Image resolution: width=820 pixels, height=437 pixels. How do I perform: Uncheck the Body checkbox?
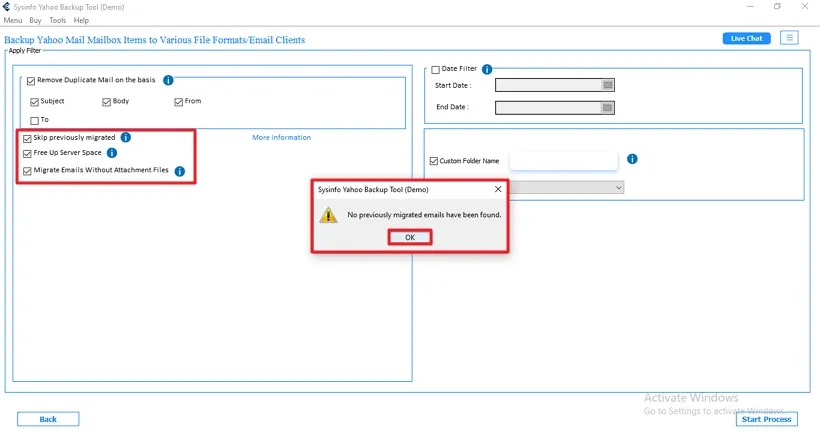point(107,101)
